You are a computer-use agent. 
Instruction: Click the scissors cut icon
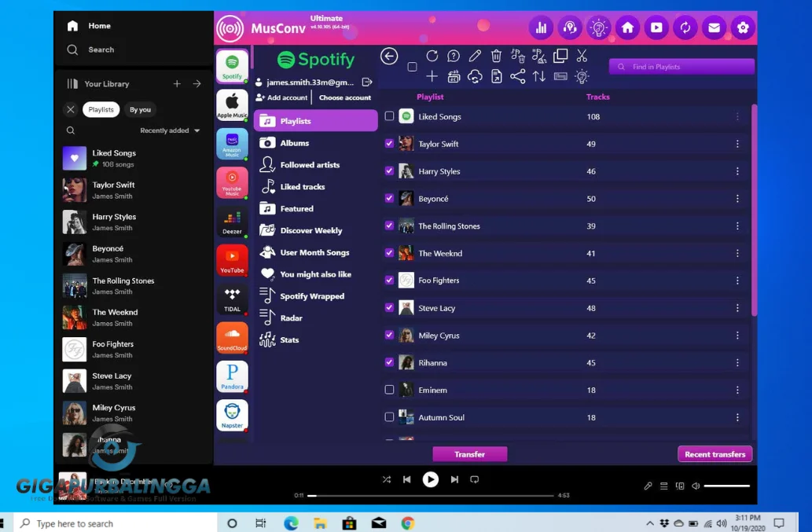pos(582,55)
